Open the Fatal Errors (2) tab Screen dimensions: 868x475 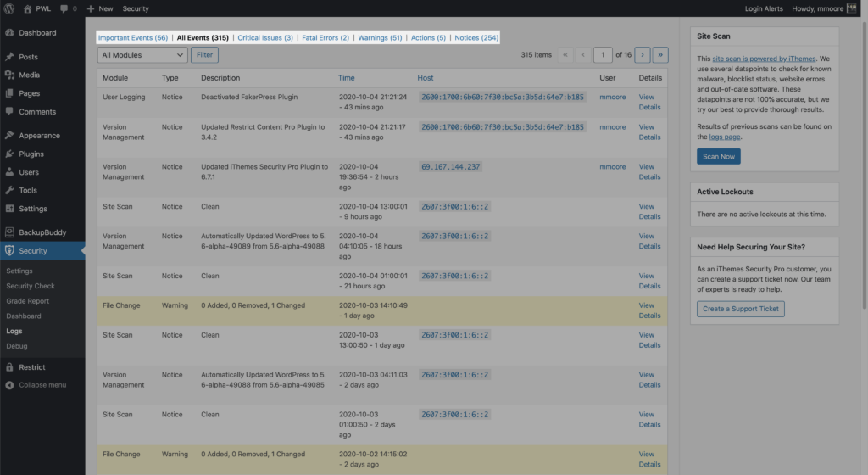click(325, 37)
